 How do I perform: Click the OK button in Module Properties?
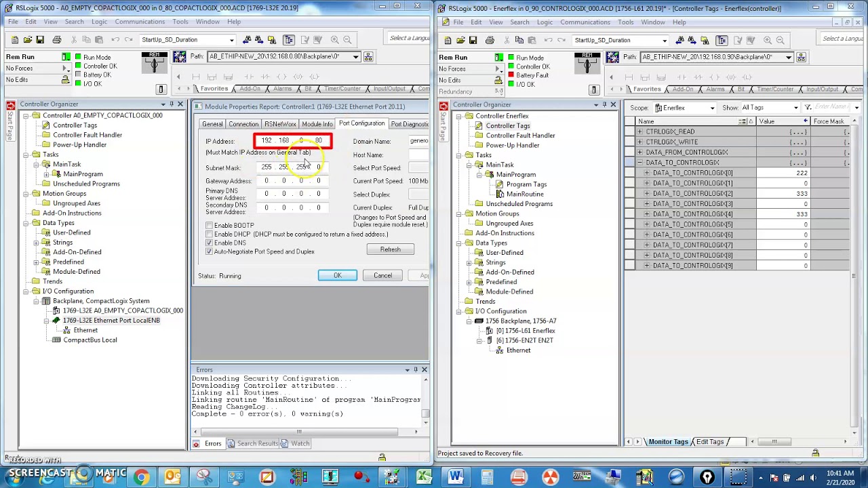point(337,275)
